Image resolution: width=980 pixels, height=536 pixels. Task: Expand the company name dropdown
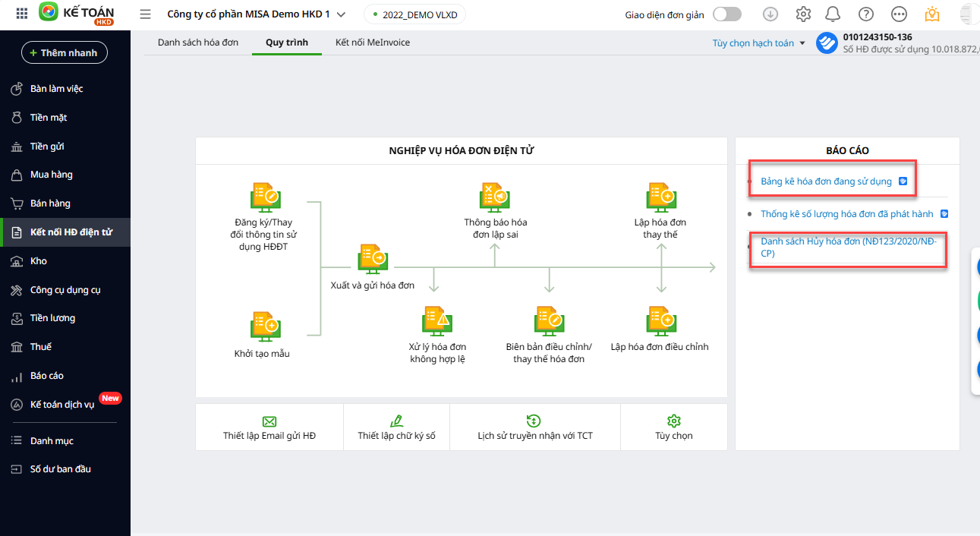(341, 14)
